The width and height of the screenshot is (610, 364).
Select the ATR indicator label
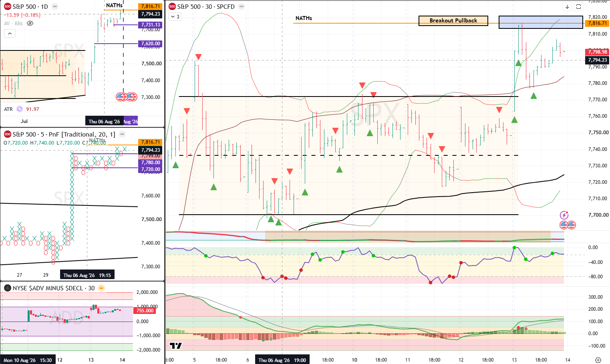pos(8,109)
